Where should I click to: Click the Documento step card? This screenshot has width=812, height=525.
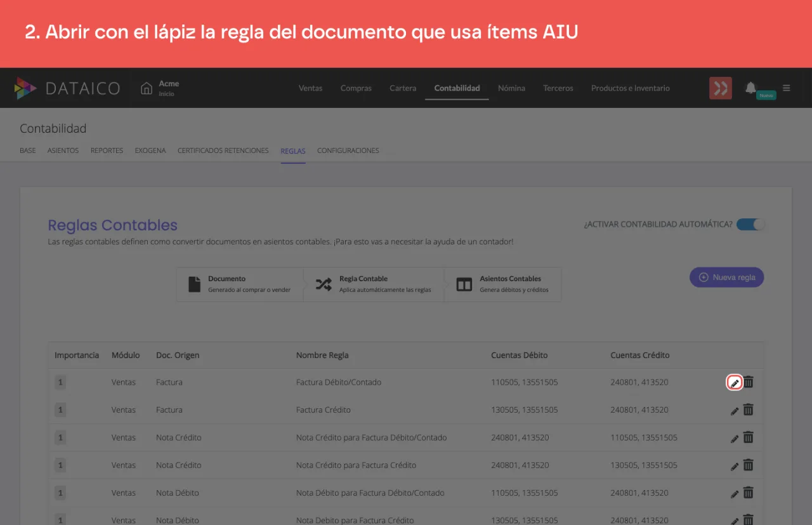pos(240,284)
